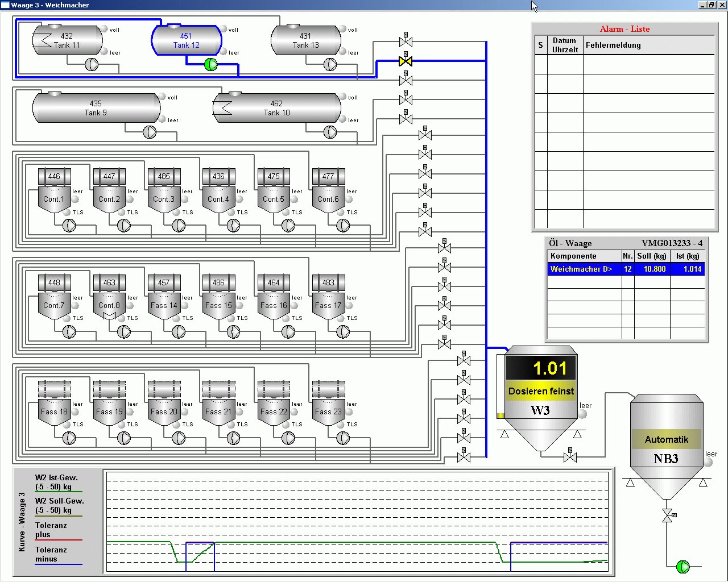Click container Cont.5 numbered 475
This screenshot has width=728, height=582.
coord(274,190)
